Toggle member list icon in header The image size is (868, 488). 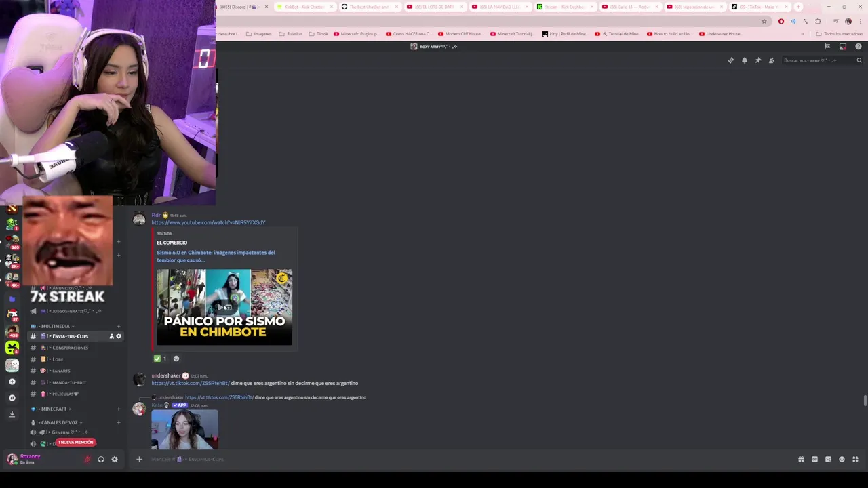tap(771, 60)
